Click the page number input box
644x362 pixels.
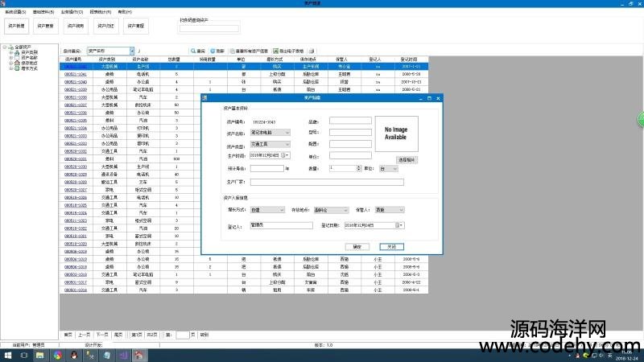[183, 335]
